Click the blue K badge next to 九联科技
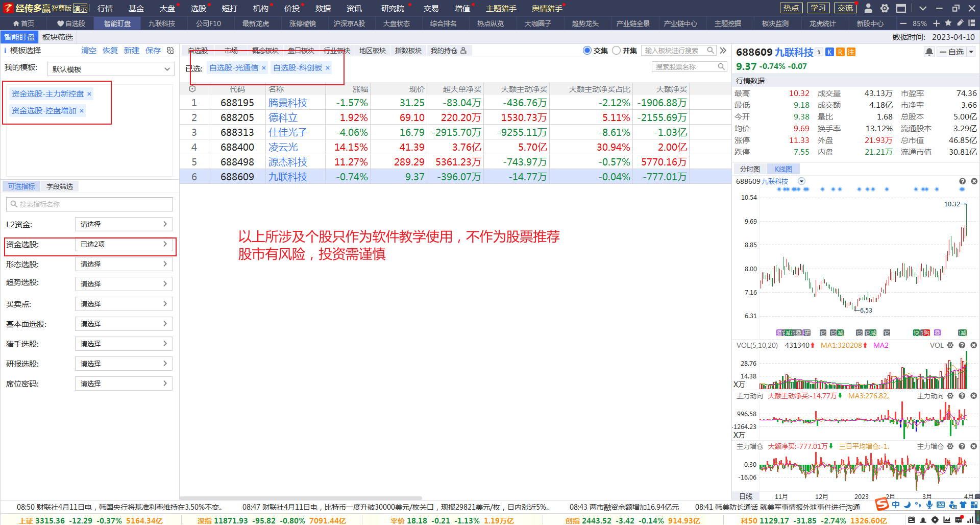 click(x=829, y=52)
